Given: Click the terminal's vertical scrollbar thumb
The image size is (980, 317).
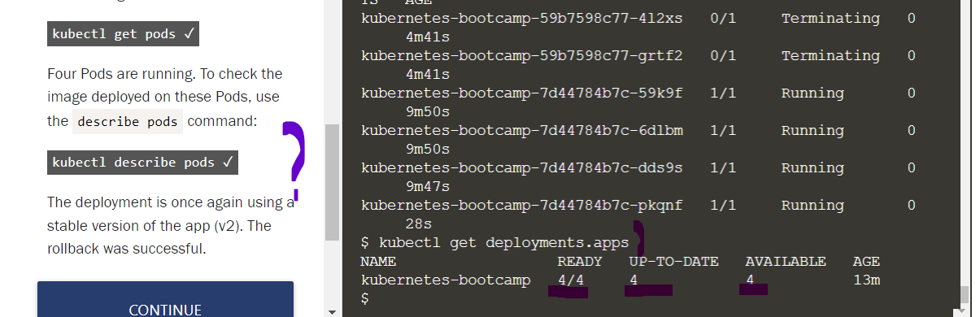Looking at the screenshot, I should click(965, 294).
